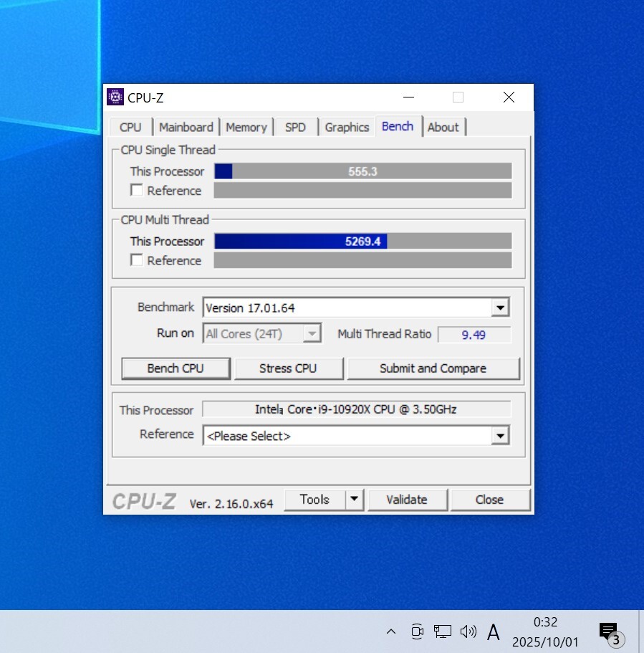Image resolution: width=644 pixels, height=653 pixels.
Task: Open the Reference processor dropdown
Action: pyautogui.click(x=500, y=436)
